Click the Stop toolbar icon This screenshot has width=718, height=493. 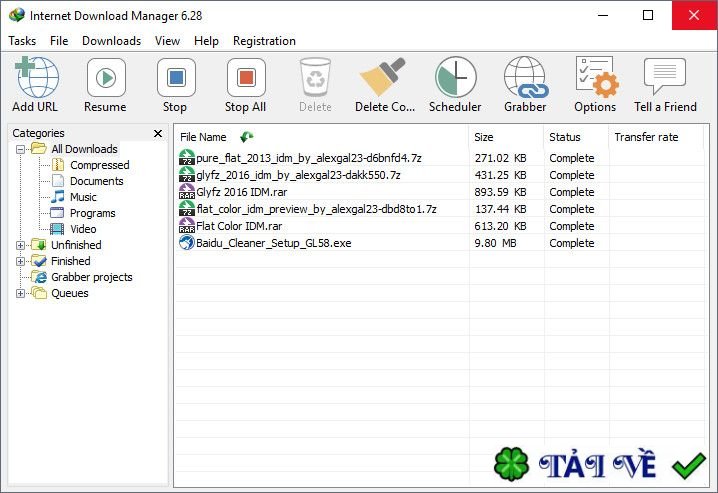click(x=176, y=77)
